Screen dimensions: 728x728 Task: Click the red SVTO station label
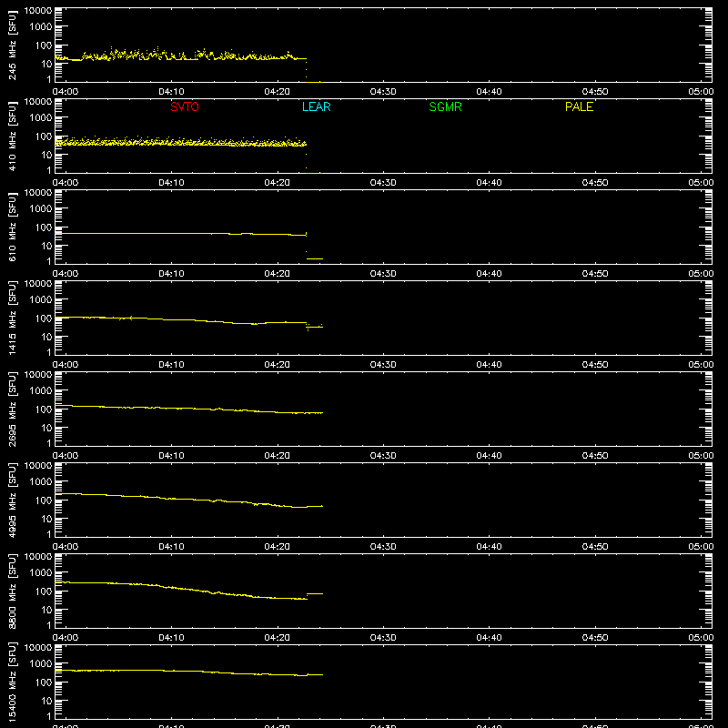[x=185, y=106]
